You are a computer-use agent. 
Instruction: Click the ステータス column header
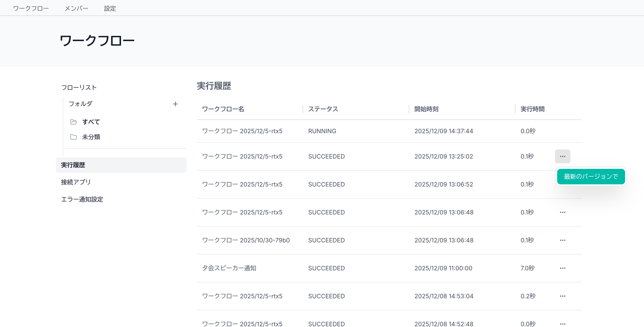click(323, 109)
